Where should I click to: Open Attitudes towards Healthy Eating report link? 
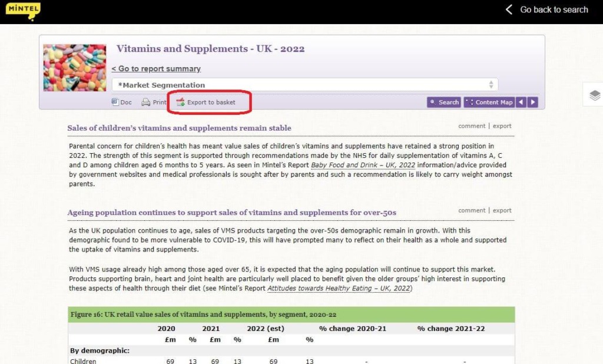(339, 289)
